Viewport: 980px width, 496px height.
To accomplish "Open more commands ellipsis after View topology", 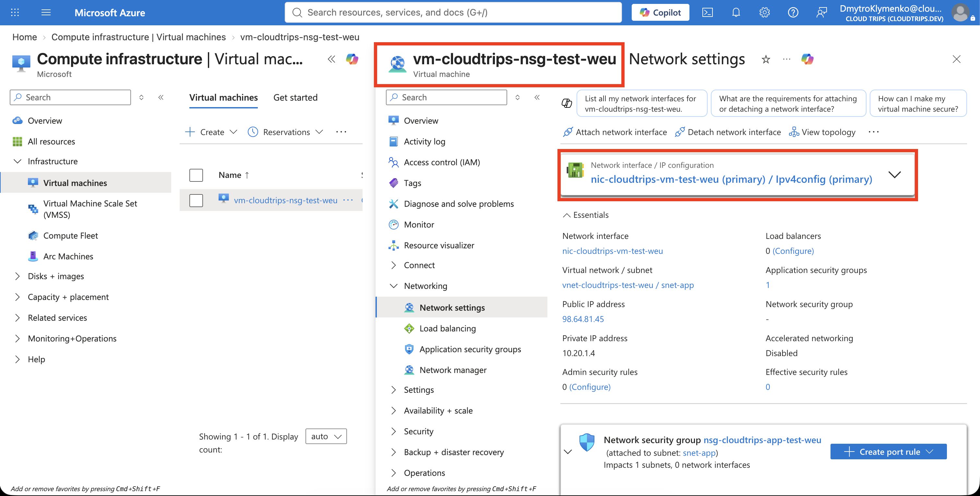I will tap(874, 132).
